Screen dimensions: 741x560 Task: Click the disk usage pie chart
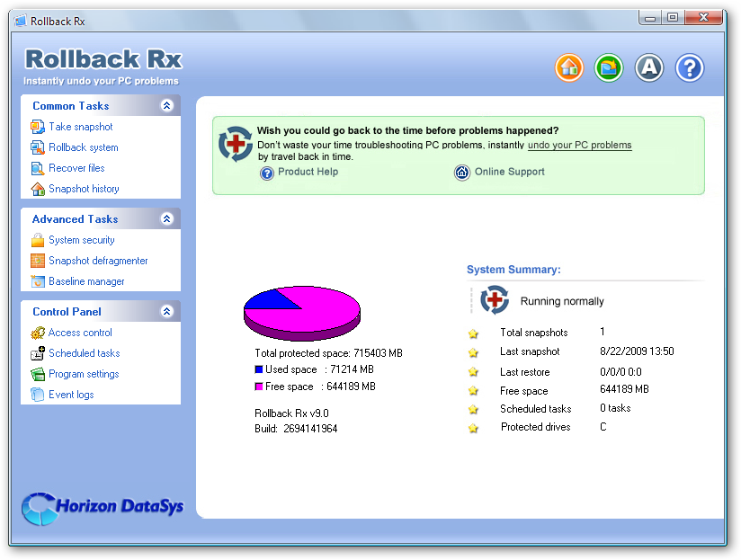(x=302, y=313)
